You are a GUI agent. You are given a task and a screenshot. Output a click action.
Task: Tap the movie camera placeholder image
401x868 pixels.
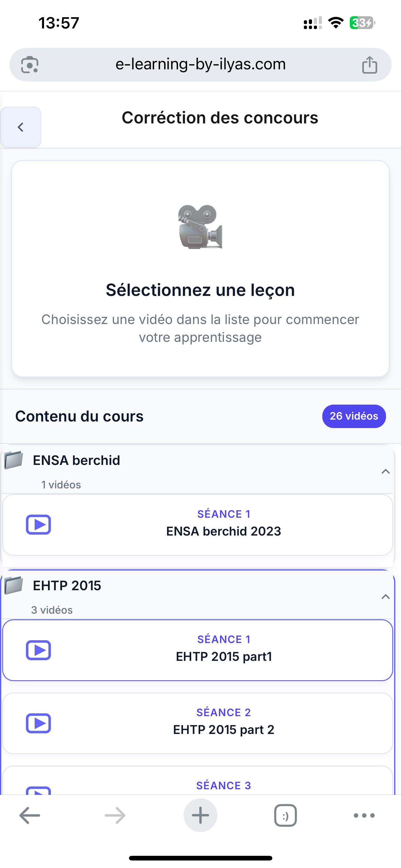coord(200,227)
